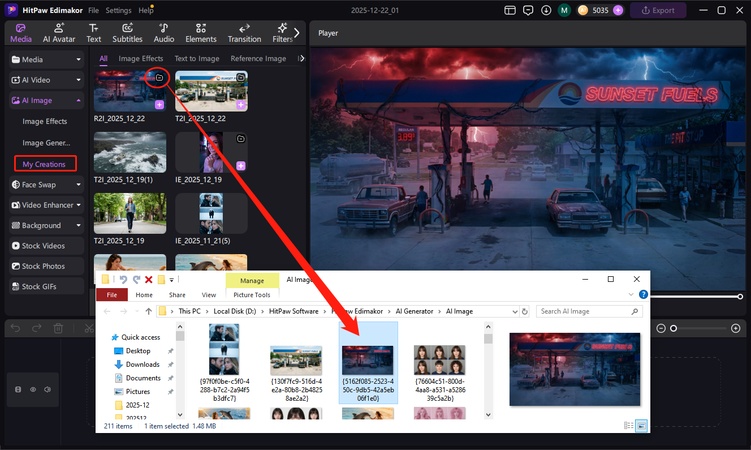
Task: Select the Subtitles tool
Action: 127,33
